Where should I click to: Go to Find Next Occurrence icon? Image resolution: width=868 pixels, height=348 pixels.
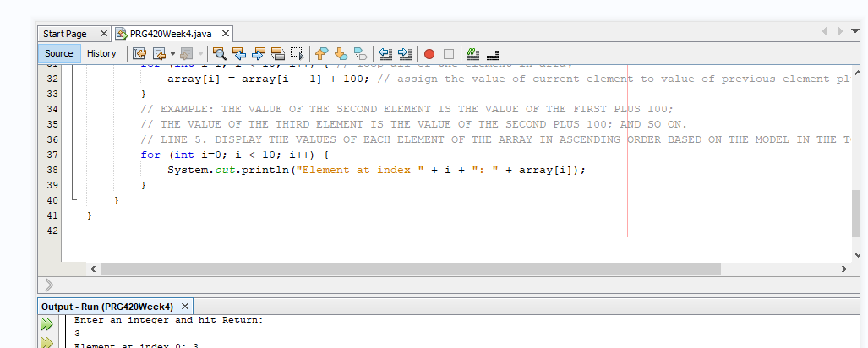259,54
